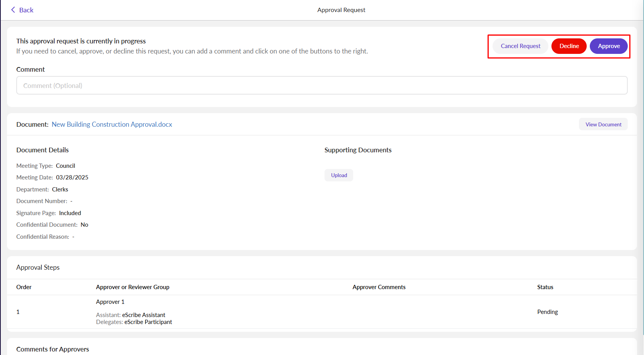
Task: Click the eScribe Participant delegate name
Action: [x=148, y=322]
